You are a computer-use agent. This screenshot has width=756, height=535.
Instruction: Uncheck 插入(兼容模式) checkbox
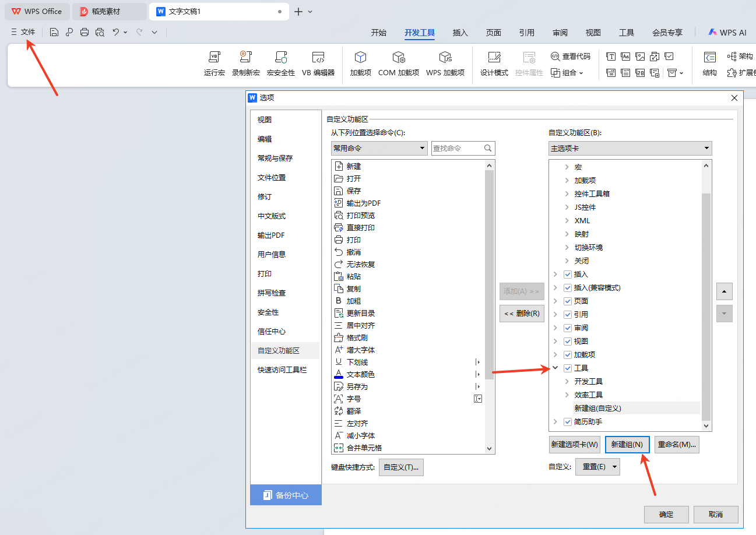(x=568, y=288)
